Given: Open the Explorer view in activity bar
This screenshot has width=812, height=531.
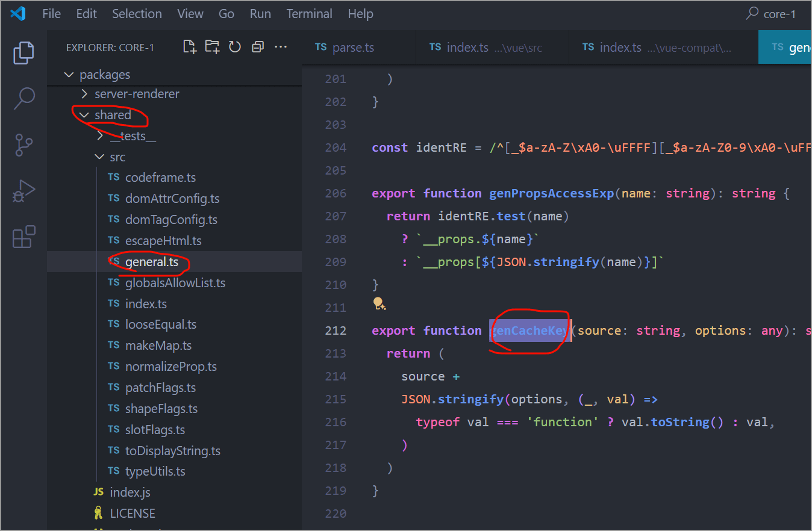Looking at the screenshot, I should (x=23, y=53).
